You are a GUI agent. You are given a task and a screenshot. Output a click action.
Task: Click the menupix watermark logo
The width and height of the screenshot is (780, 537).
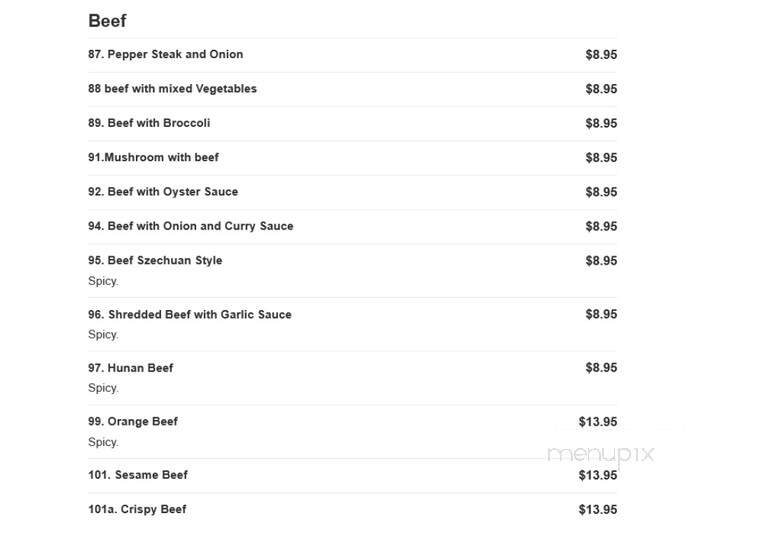[600, 454]
